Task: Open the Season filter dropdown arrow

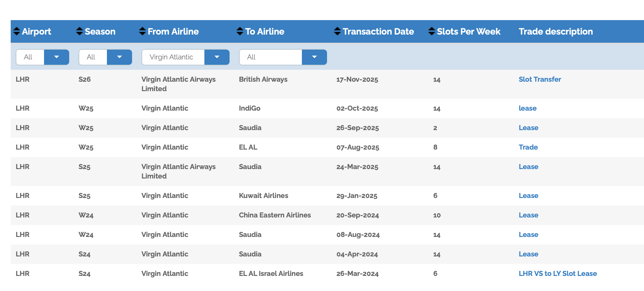Action: coord(119,57)
